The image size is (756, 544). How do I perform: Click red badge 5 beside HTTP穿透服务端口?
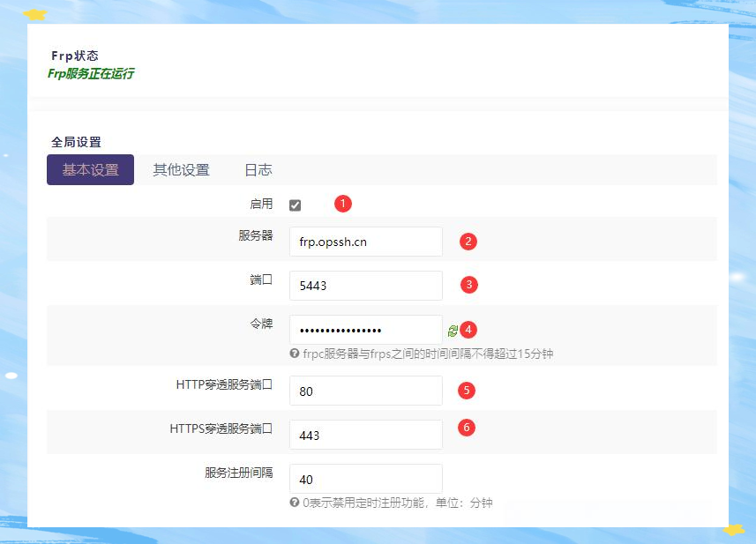coord(468,391)
